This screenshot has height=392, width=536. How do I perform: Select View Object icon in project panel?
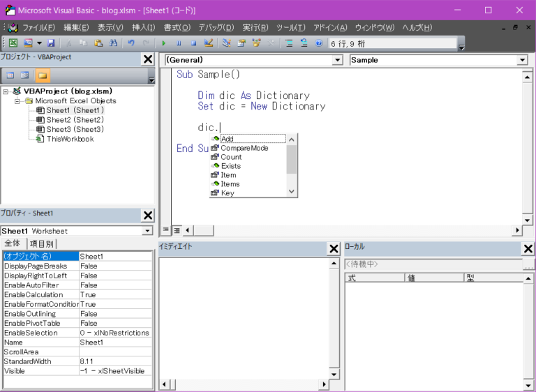click(x=24, y=75)
